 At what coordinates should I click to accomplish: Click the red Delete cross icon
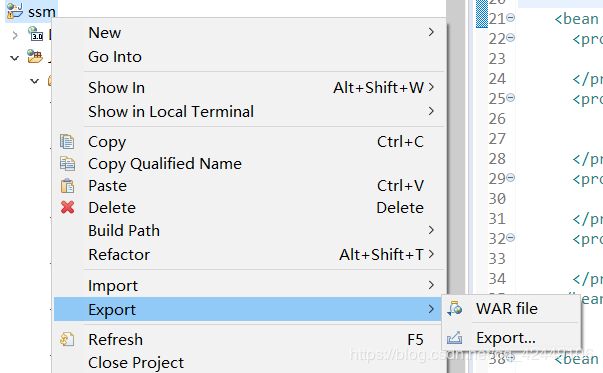tap(67, 207)
